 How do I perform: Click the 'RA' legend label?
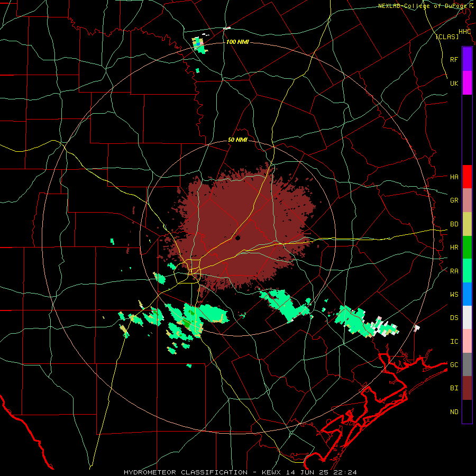[454, 271]
